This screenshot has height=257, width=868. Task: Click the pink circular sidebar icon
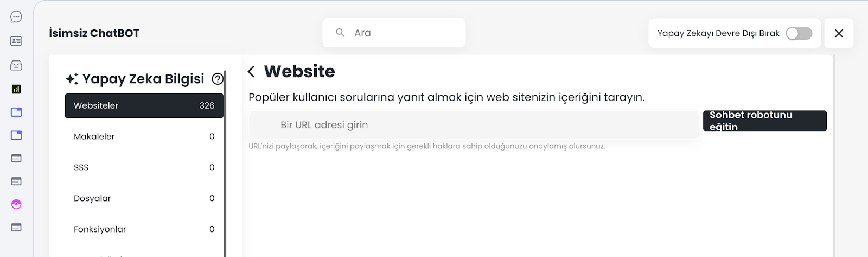click(x=16, y=204)
